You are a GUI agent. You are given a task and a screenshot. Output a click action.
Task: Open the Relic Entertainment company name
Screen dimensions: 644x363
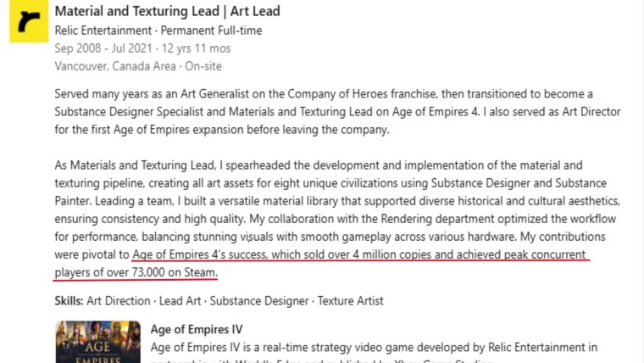[x=103, y=31]
